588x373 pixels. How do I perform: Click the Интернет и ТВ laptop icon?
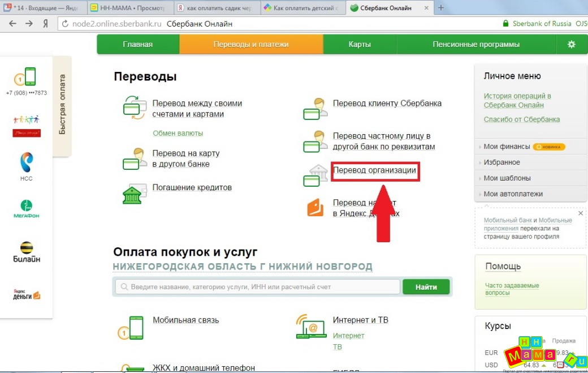click(x=310, y=327)
